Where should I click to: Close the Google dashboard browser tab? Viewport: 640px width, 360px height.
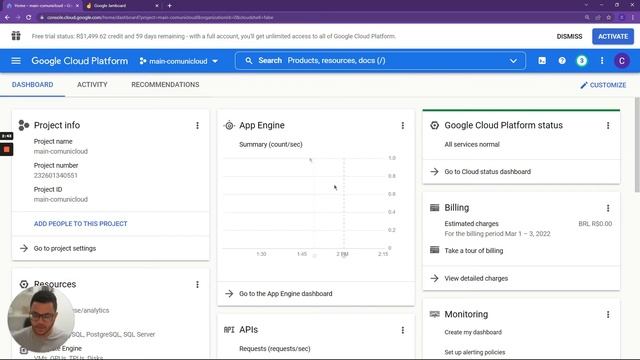point(157,6)
